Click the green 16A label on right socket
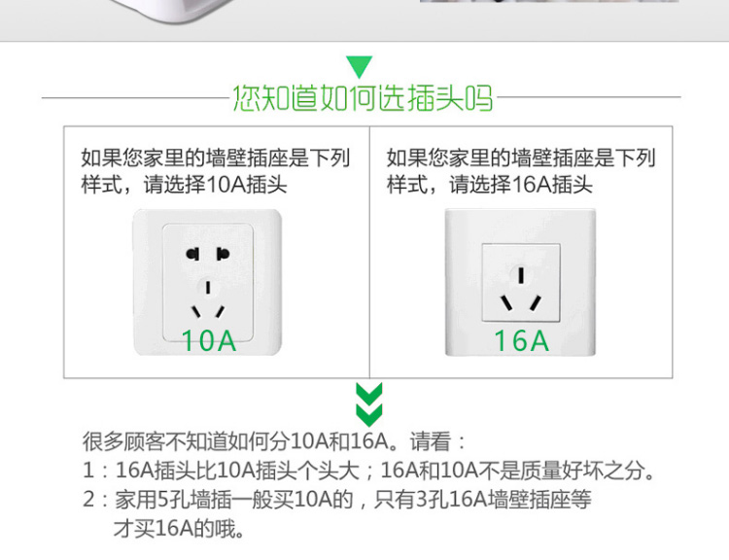This screenshot has width=729, height=560. click(x=521, y=340)
